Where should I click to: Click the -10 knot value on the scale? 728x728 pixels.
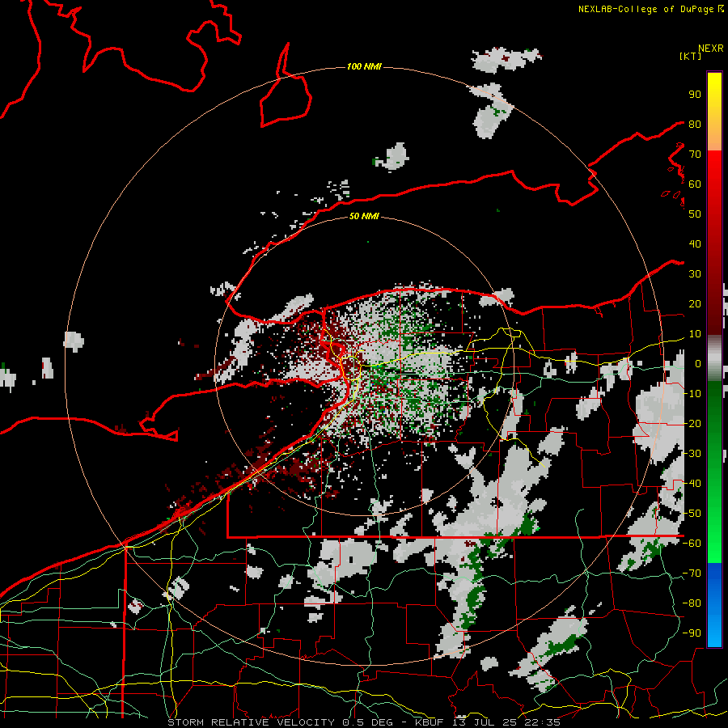(x=692, y=394)
